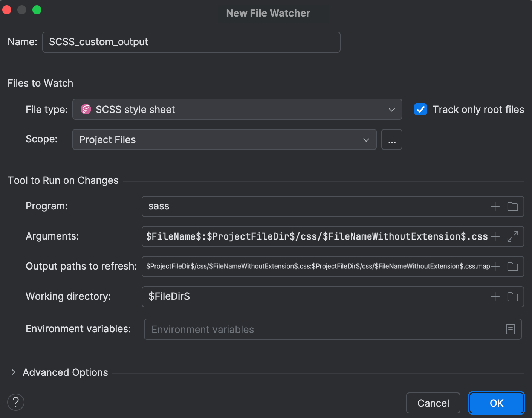Click the ellipsis button beside Scope
The width and height of the screenshot is (532, 418).
(x=391, y=139)
